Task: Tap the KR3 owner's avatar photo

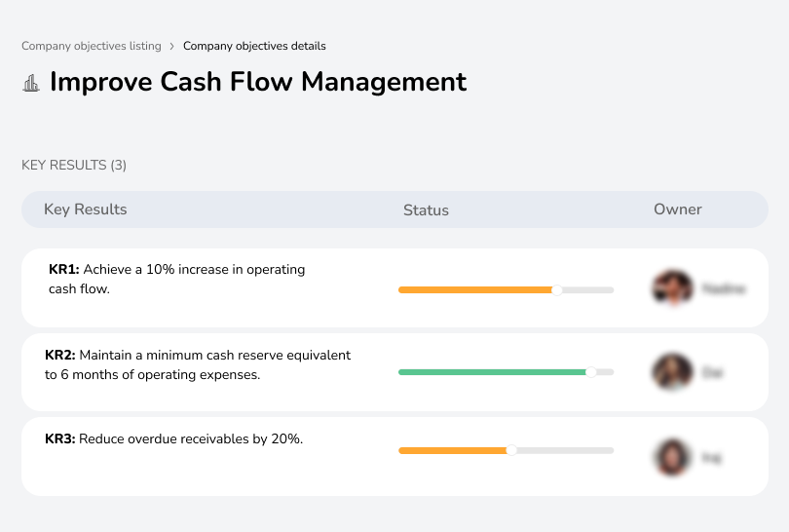Action: tap(671, 456)
